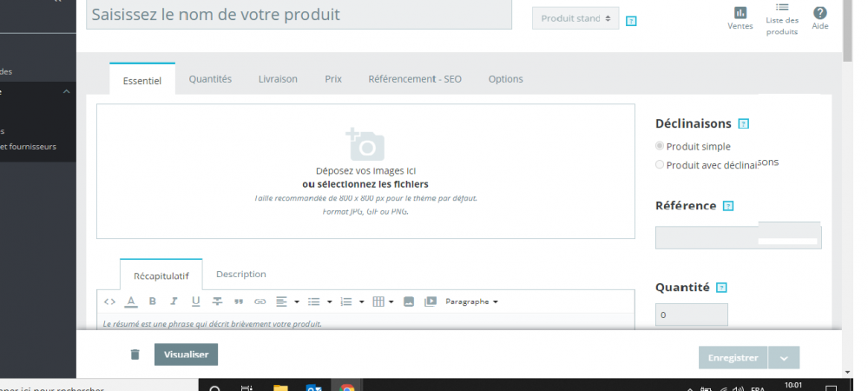
Task: Insert a hyperlink in editor
Action: [x=260, y=302]
